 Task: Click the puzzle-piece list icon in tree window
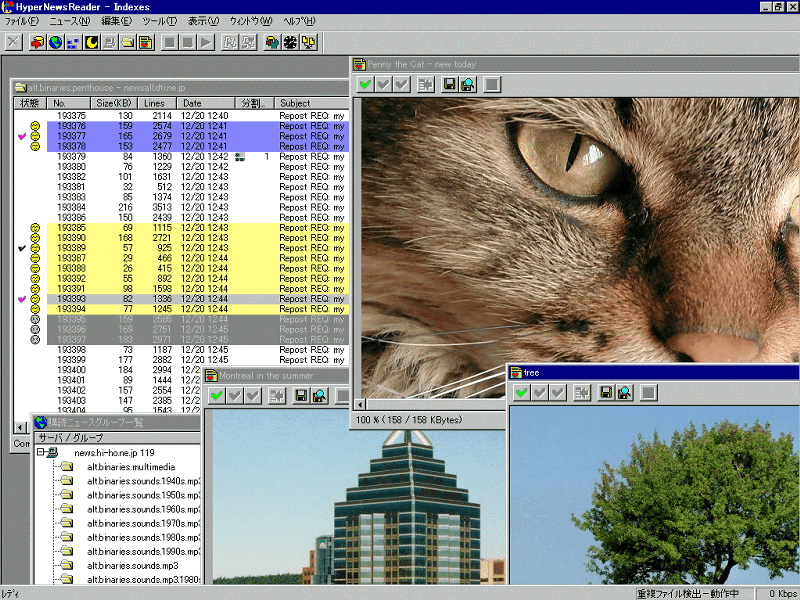click(x=582, y=392)
